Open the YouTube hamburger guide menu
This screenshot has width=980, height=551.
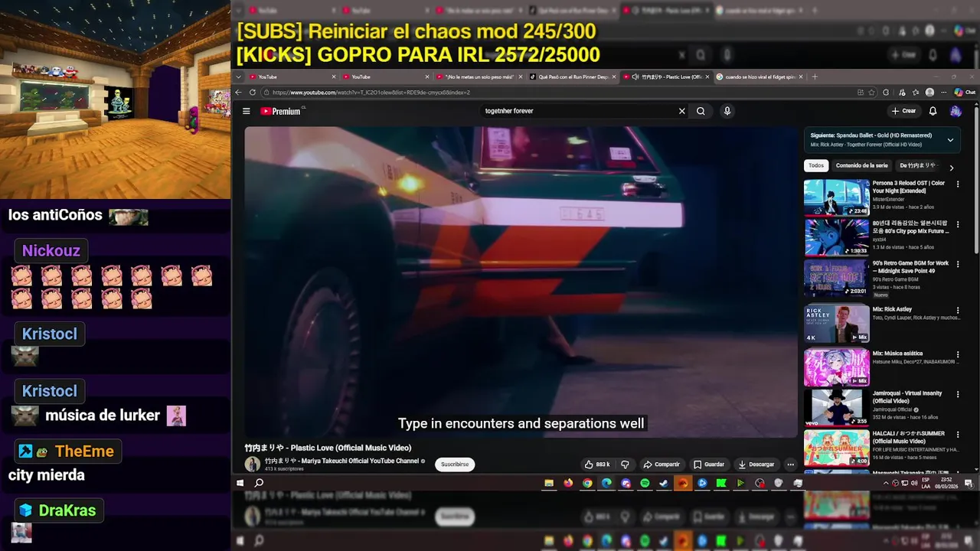coord(247,111)
